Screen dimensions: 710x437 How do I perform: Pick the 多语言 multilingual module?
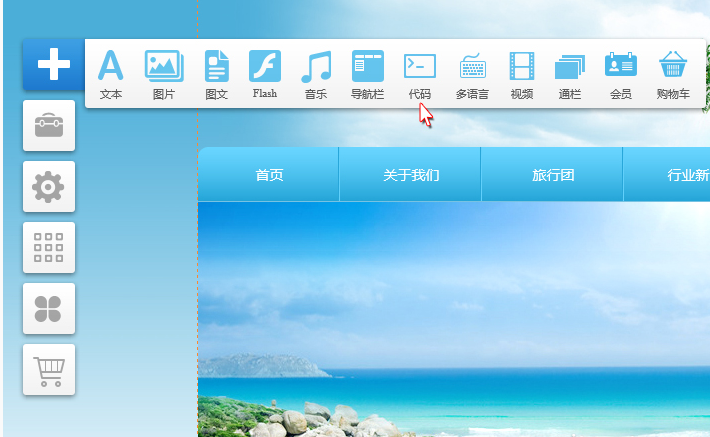pos(472,73)
